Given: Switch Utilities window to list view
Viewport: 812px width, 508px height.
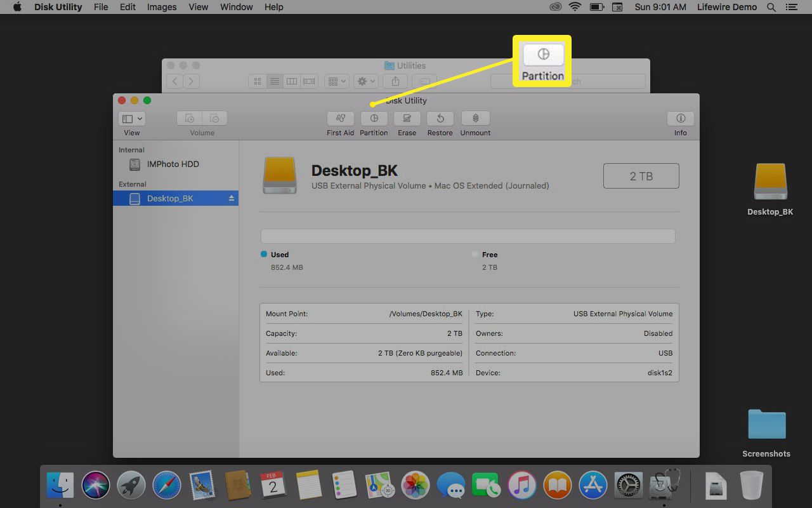Looking at the screenshot, I should click(275, 81).
